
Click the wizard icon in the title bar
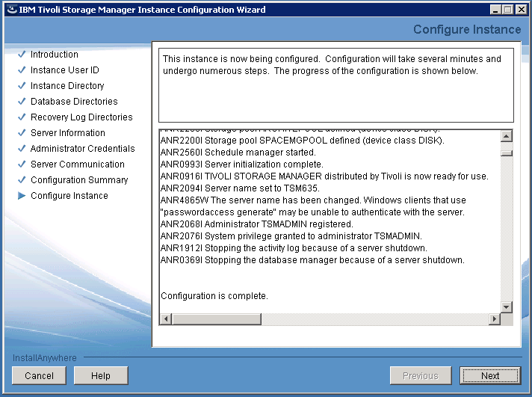[12, 10]
